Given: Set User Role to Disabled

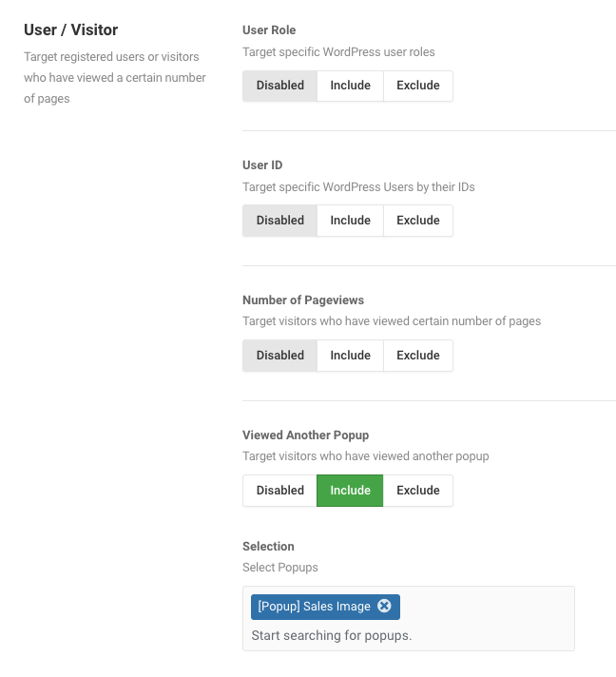Looking at the screenshot, I should pos(279,86).
